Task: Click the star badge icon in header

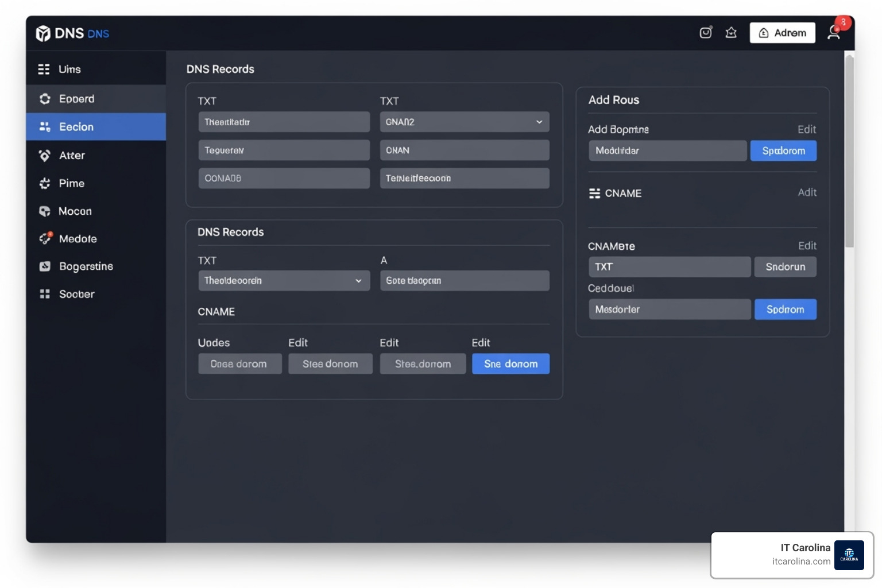Action: point(731,33)
